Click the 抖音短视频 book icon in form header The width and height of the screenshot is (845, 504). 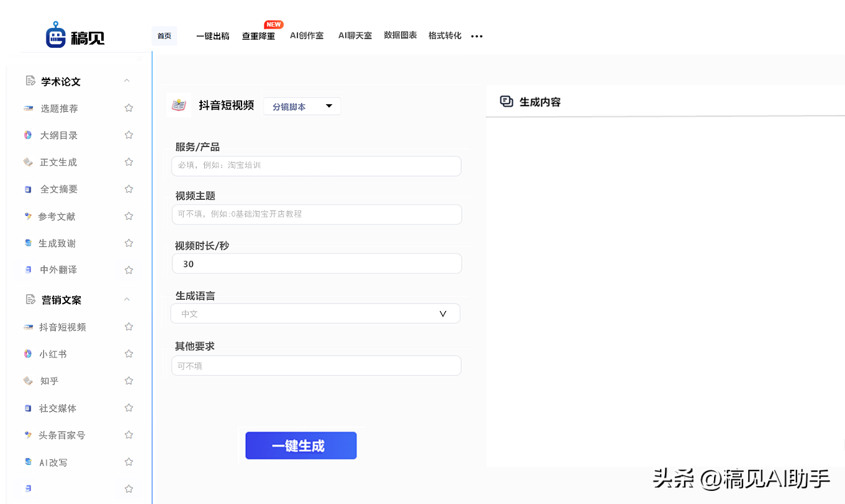(179, 106)
